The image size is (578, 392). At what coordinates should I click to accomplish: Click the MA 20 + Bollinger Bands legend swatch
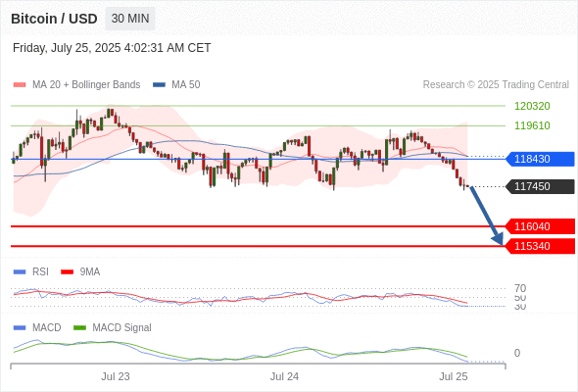click(x=20, y=85)
